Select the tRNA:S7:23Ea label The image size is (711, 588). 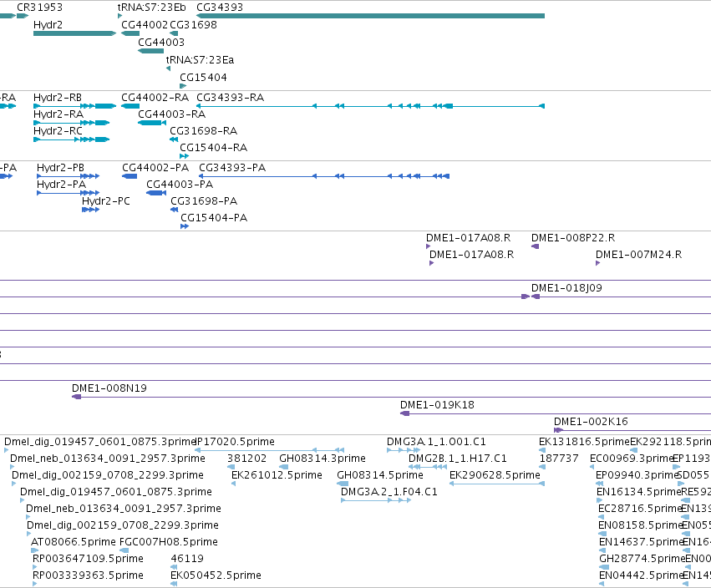(x=200, y=60)
